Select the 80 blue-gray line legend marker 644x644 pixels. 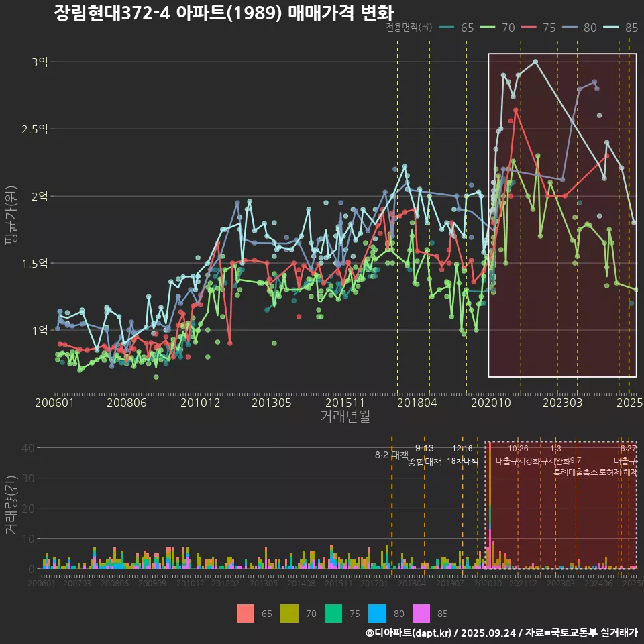(570, 28)
